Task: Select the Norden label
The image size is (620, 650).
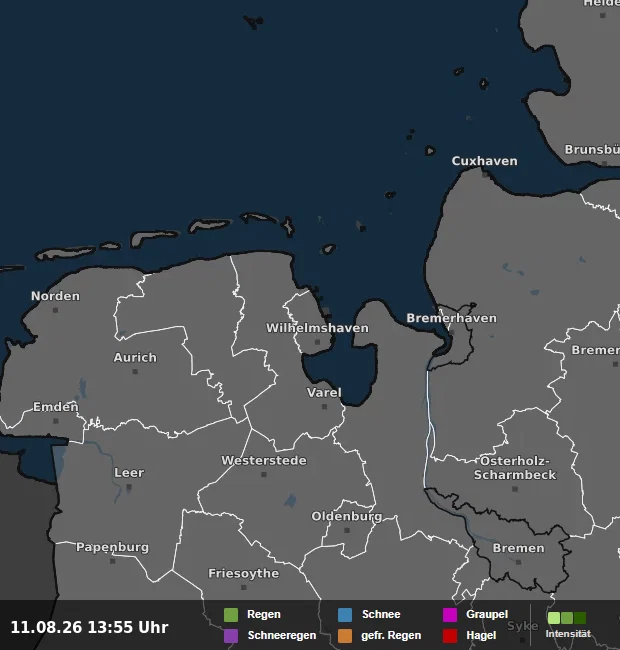Action: tap(56, 296)
